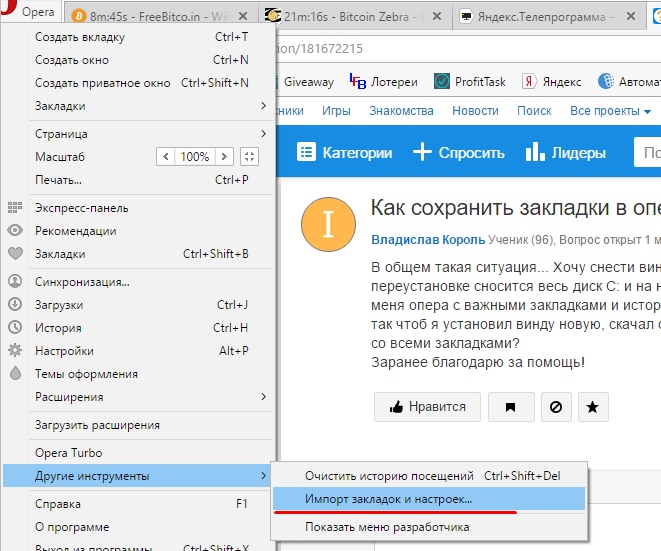Screen dimensions: 661x551
Task: Open the Новости link
Action: point(475,111)
